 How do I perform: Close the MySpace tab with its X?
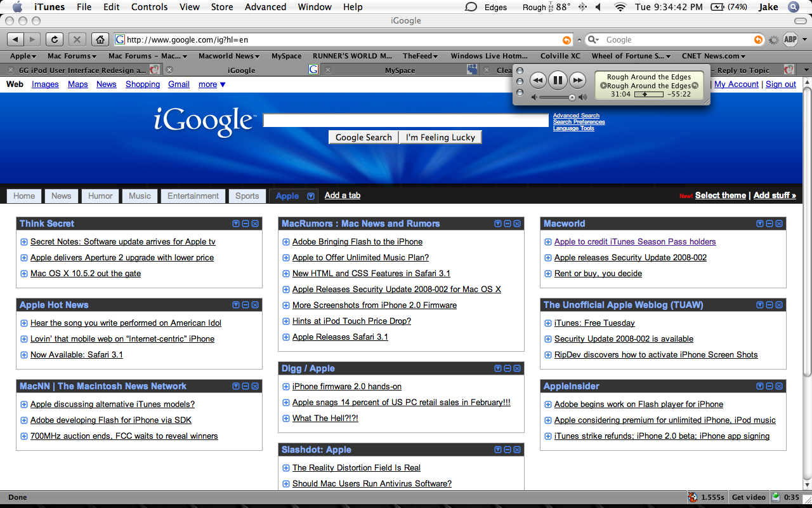pyautogui.click(x=328, y=70)
